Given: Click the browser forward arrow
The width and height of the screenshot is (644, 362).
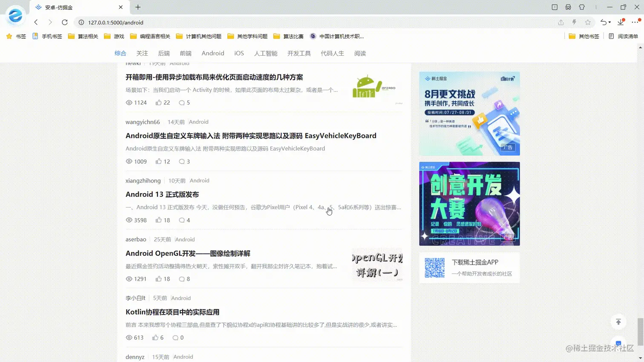Looking at the screenshot, I should coord(50,22).
